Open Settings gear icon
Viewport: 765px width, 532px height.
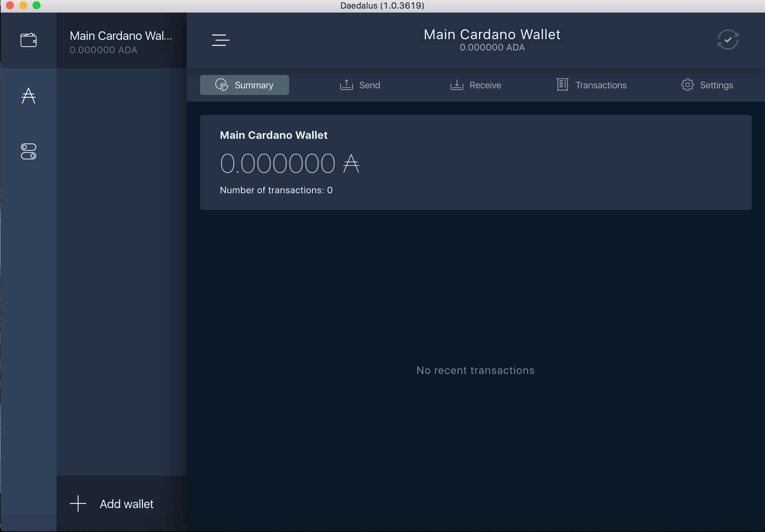(688, 85)
